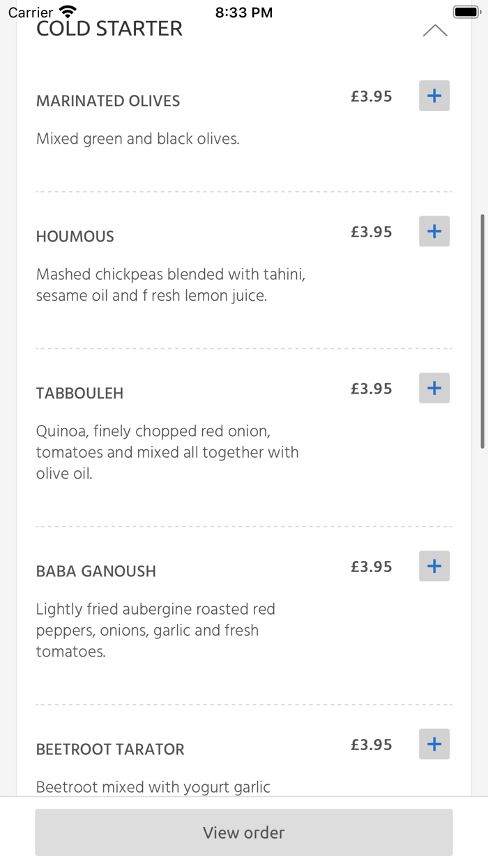Open the View order button
This screenshot has height=868, width=488.
[244, 832]
